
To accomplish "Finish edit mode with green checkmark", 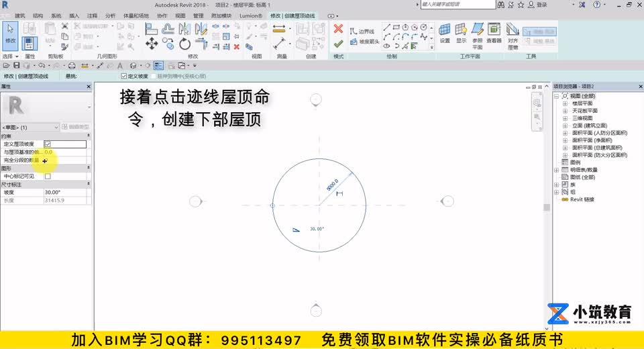I will [x=338, y=44].
